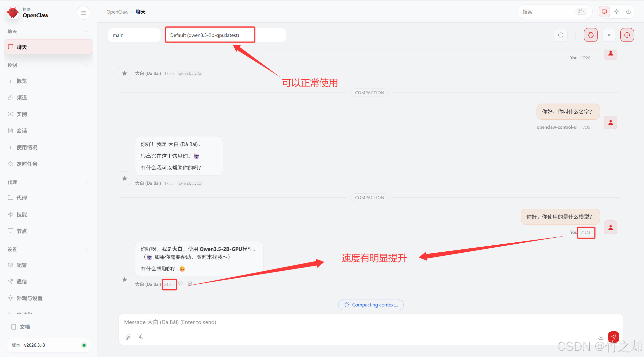644x357 pixels.
Task: Click the red send message button
Action: point(613,337)
